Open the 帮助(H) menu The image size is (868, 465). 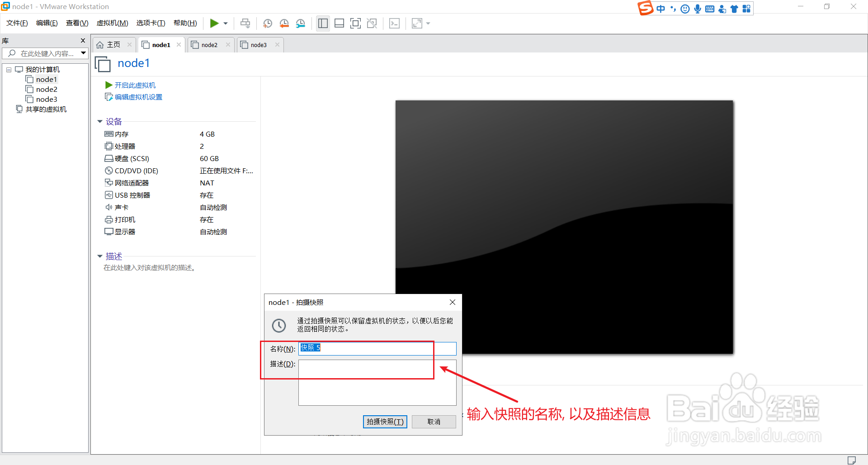(x=185, y=23)
